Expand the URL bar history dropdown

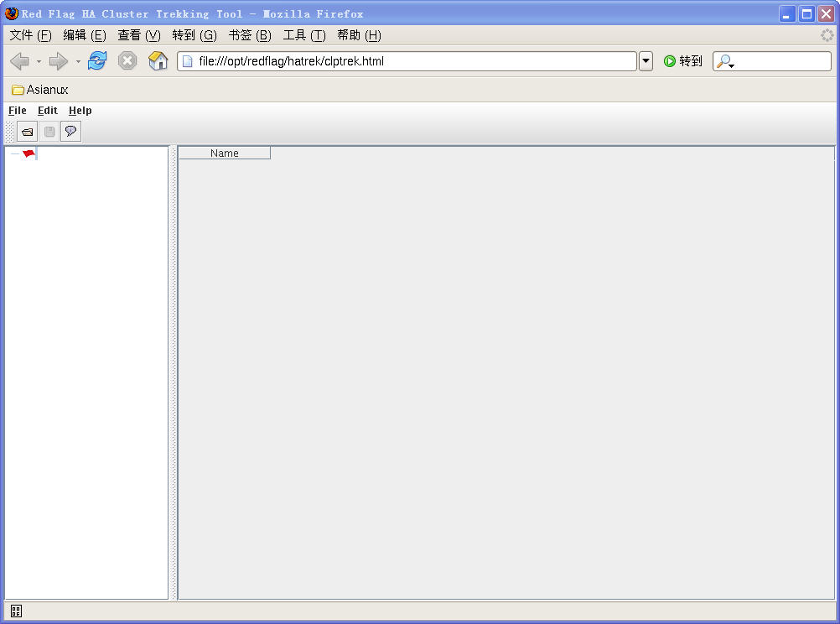tap(646, 61)
